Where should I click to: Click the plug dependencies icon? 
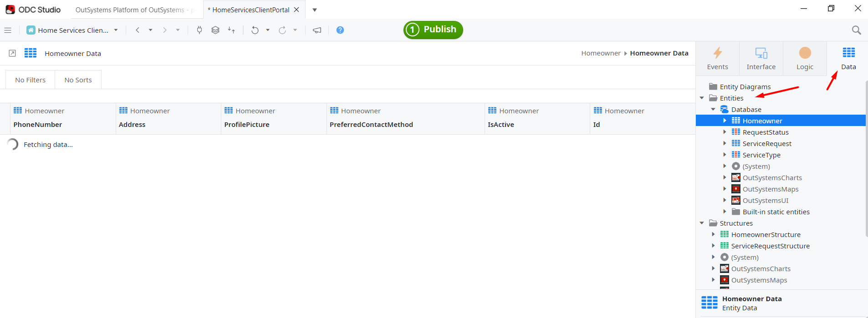point(199,30)
